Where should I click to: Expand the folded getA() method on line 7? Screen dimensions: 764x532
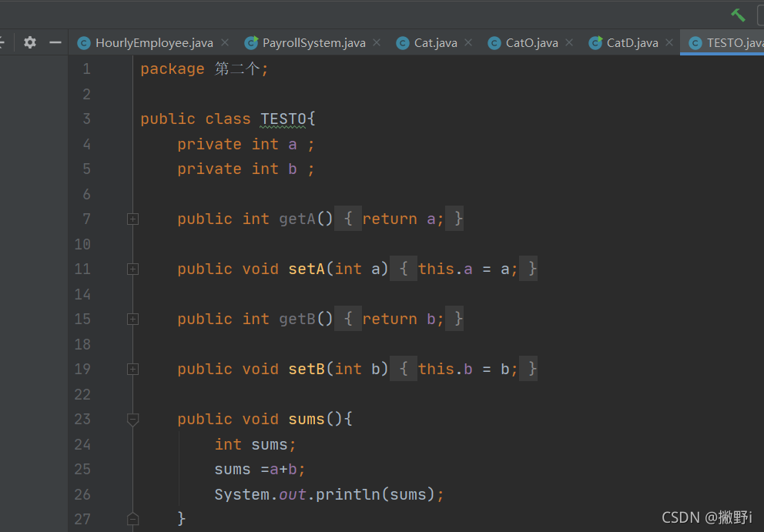click(x=132, y=219)
